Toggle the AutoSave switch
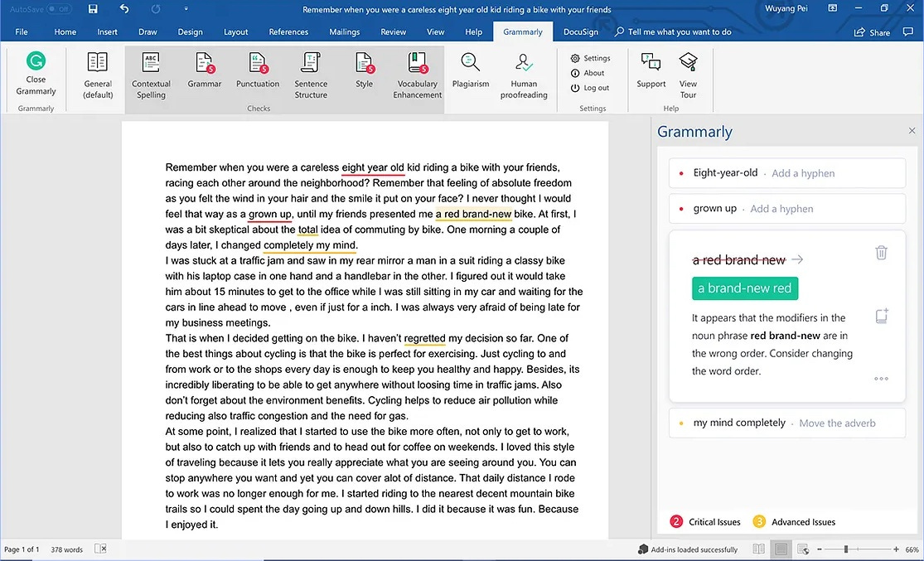924x561 pixels. pyautogui.click(x=59, y=9)
